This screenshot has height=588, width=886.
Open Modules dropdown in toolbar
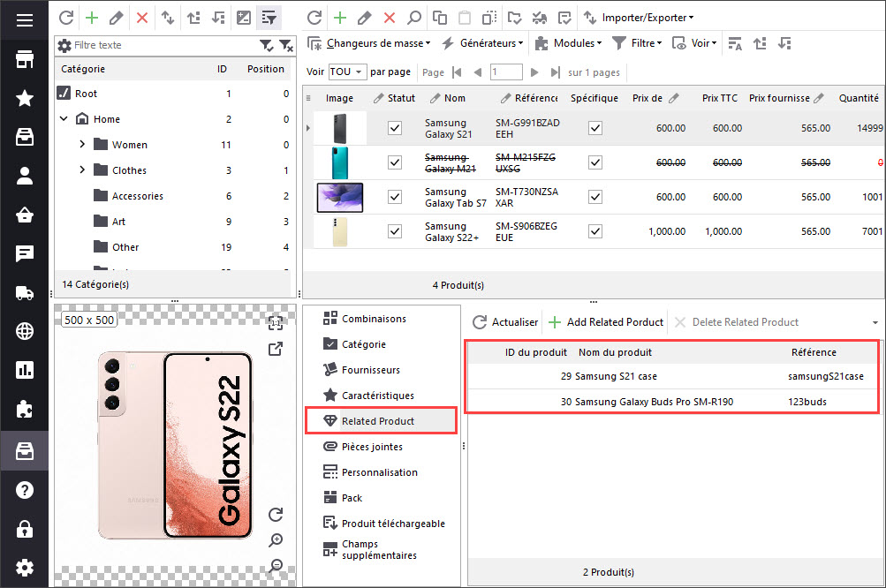pos(568,43)
